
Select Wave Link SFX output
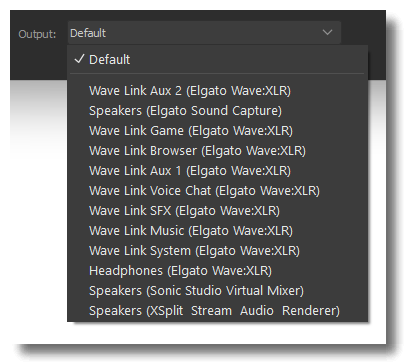coord(217,211)
